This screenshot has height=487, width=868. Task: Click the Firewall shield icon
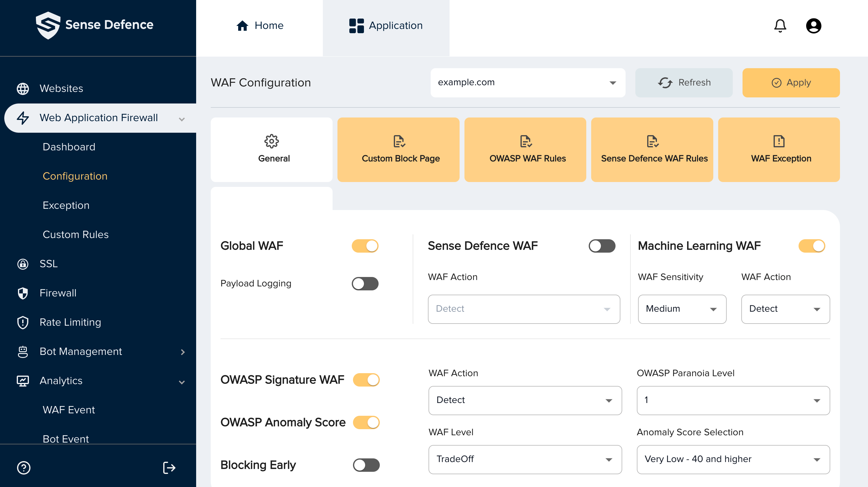click(23, 293)
